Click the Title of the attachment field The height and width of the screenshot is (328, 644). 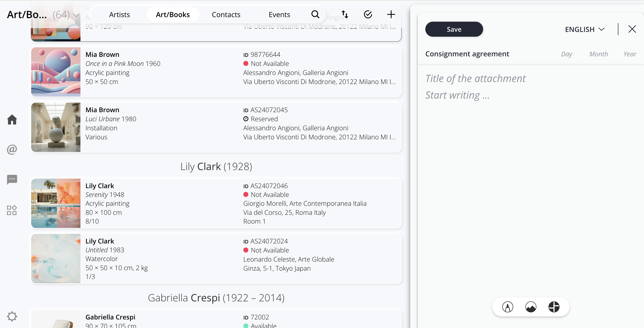click(475, 78)
